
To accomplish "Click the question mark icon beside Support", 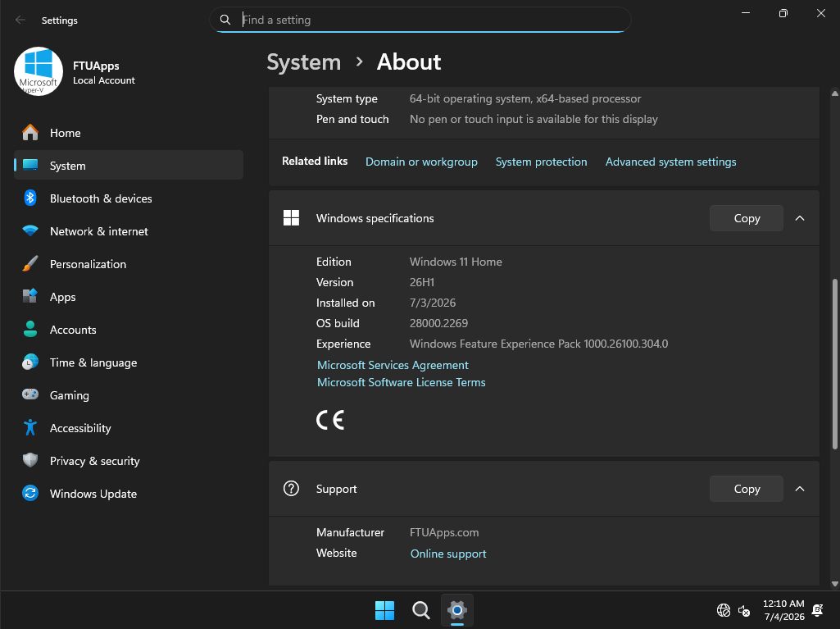I will pyautogui.click(x=291, y=489).
